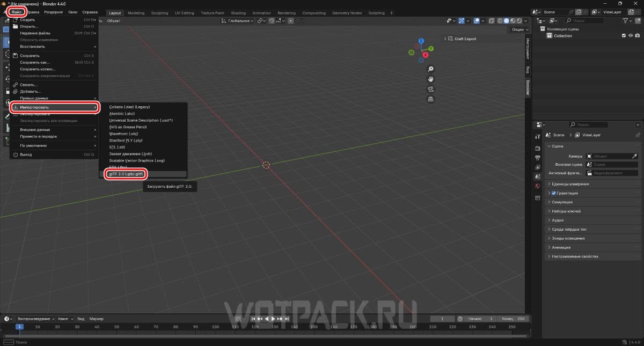The image size is (644, 346).
Task: Open the Глобальное orientation dropdown
Action: pos(238,21)
